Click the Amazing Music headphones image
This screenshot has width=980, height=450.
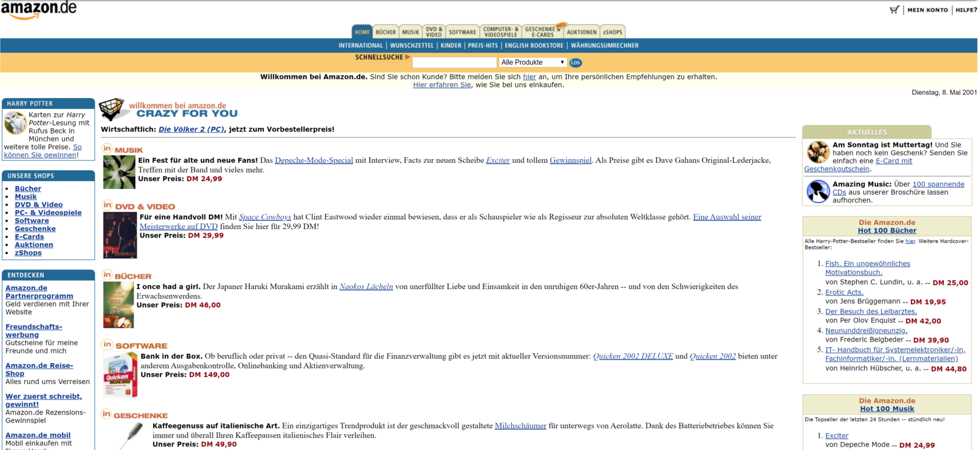pyautogui.click(x=818, y=192)
